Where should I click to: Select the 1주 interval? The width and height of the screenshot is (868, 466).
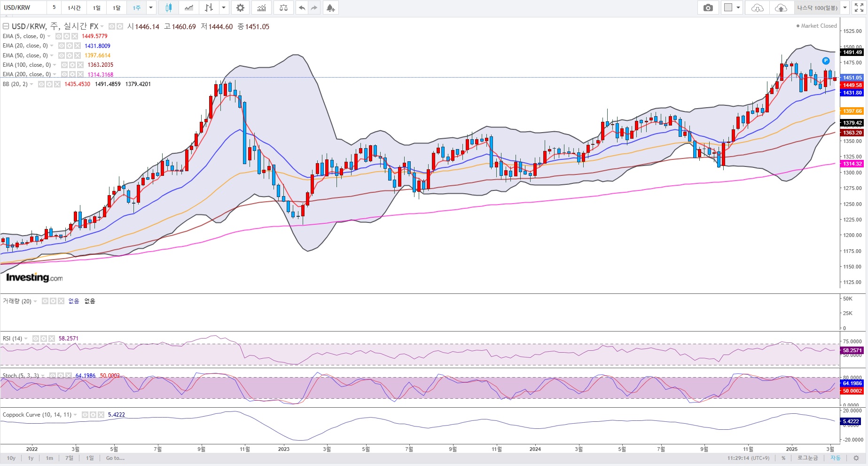[x=137, y=8]
